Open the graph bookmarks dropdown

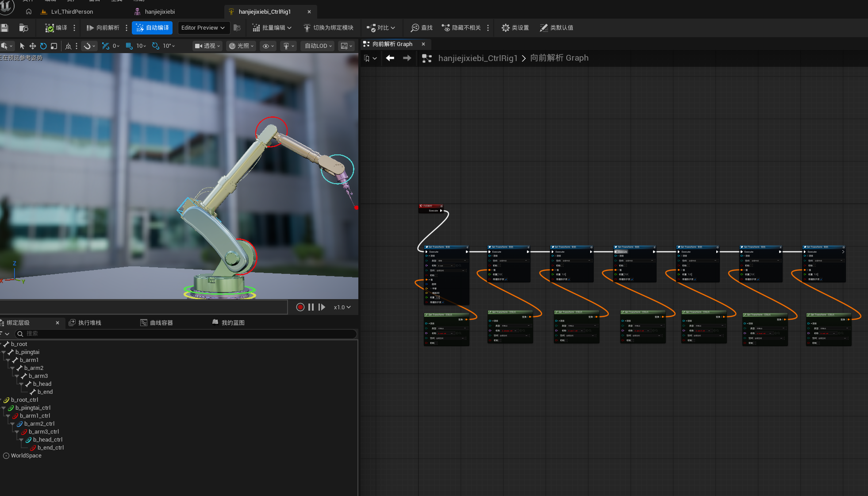pyautogui.click(x=370, y=58)
